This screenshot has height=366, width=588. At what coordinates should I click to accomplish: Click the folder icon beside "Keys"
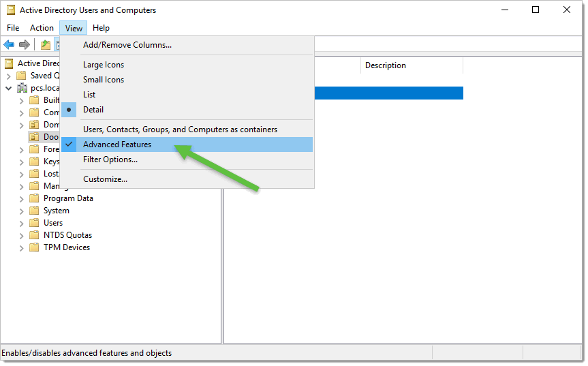point(34,162)
